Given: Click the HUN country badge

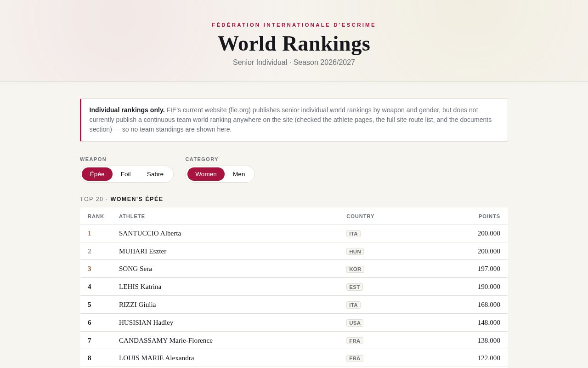Looking at the screenshot, I should point(355,252).
